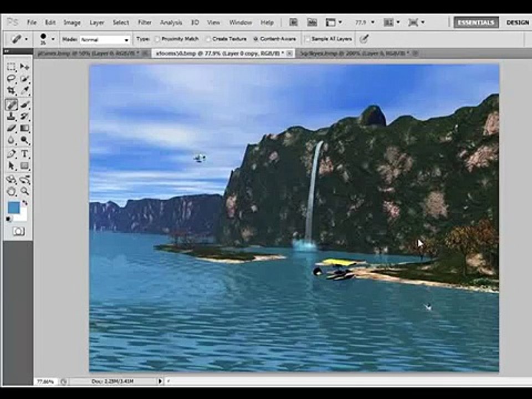The image size is (532, 399).
Task: Click the Photoshop Ps logo
Action: 13,22
